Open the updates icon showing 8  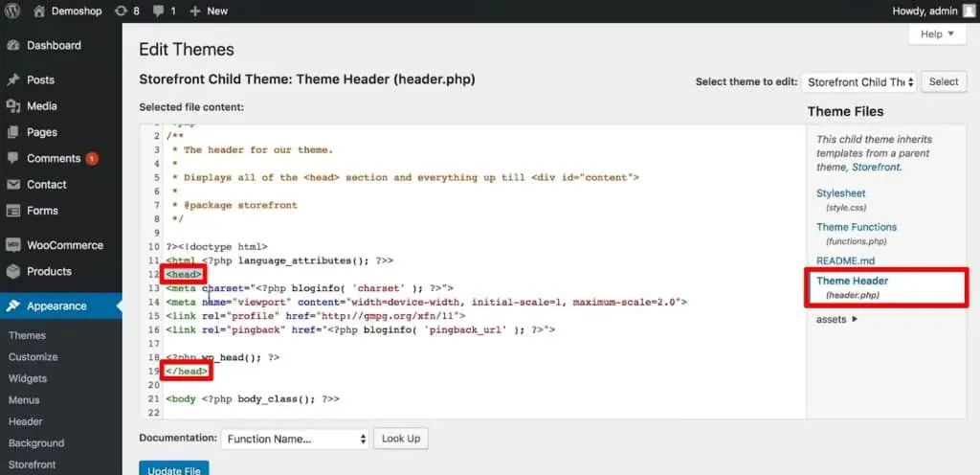[122, 11]
